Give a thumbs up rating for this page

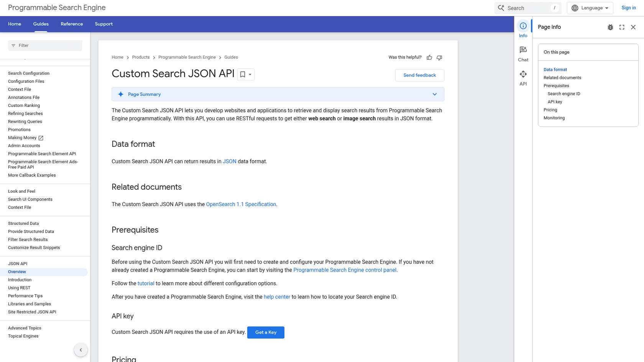[x=429, y=57]
